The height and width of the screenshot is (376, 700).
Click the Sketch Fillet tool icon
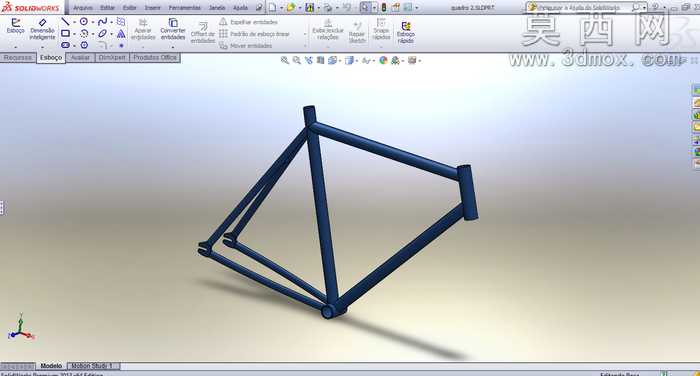102,45
